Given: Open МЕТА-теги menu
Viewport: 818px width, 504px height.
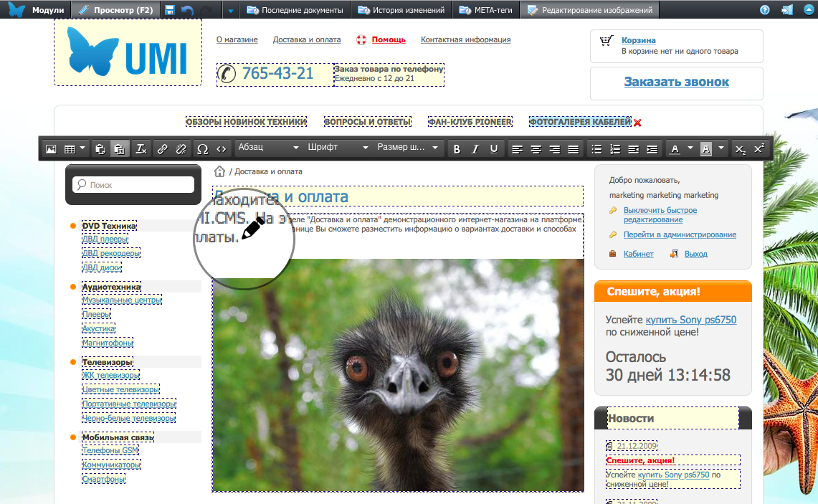Looking at the screenshot, I should point(485,9).
